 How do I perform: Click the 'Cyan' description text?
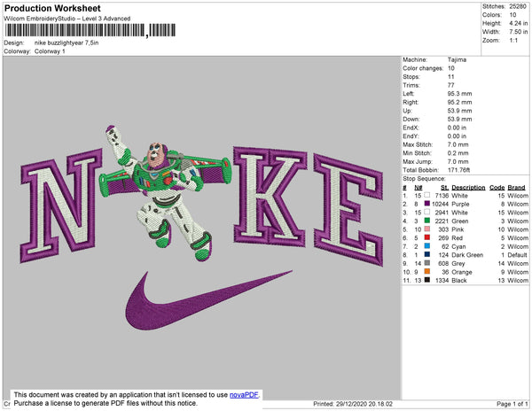pos(458,246)
